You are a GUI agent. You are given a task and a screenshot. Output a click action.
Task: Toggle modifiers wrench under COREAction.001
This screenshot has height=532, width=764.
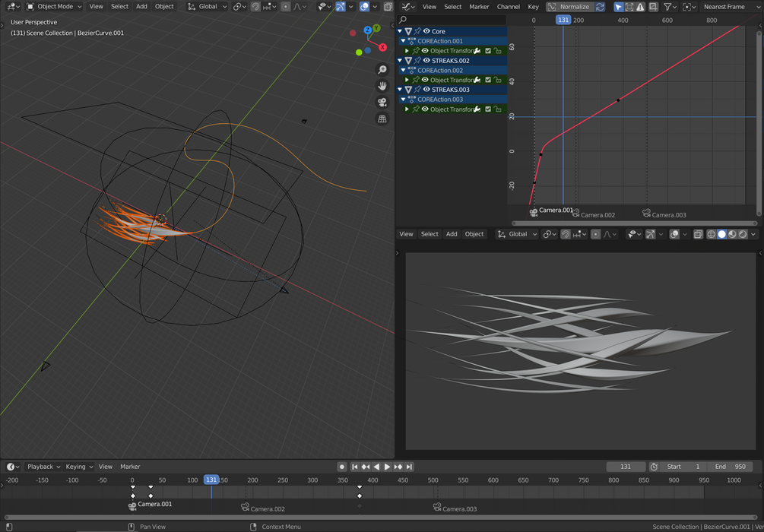click(x=477, y=51)
